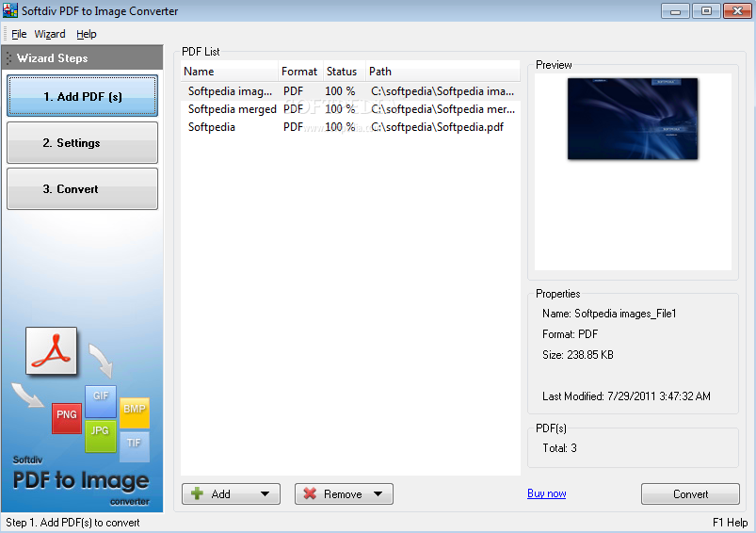Sort list by Status column header
The height and width of the screenshot is (533, 756).
pos(344,72)
